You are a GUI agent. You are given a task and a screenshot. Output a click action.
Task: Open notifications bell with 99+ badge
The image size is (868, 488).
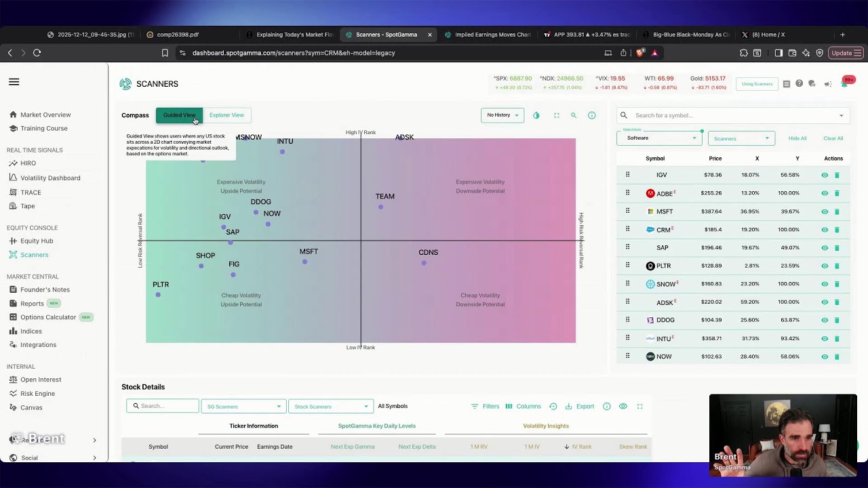coord(846,83)
